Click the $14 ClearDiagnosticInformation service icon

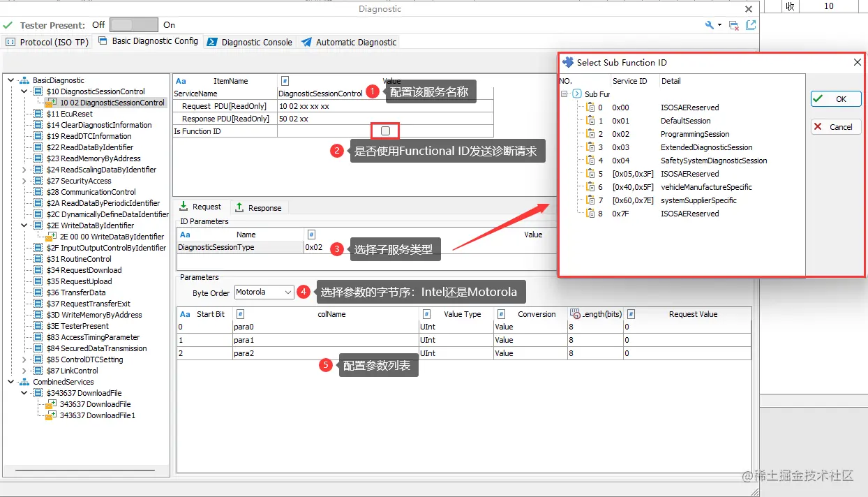coord(38,125)
